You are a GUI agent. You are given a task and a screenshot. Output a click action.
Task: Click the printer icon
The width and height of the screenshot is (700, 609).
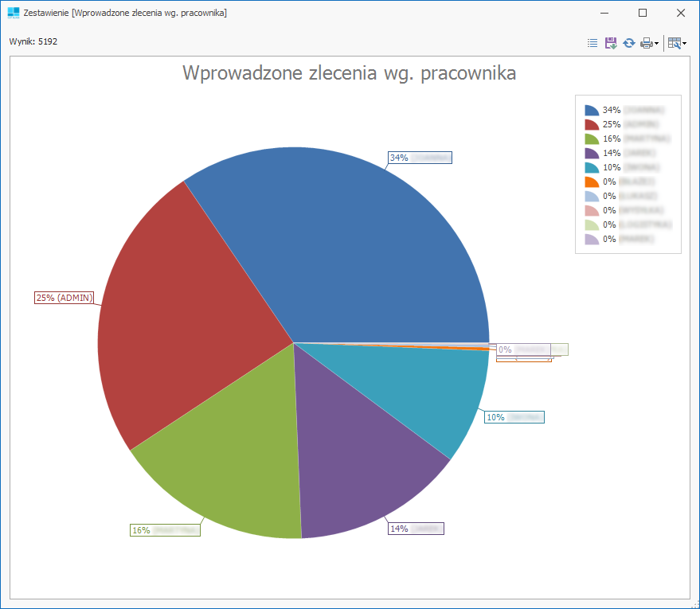click(x=646, y=43)
